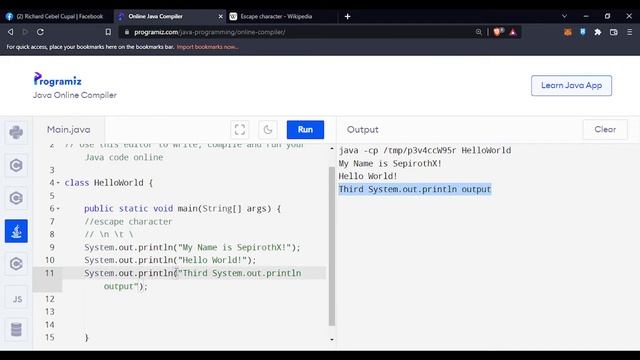Open Brave Rewards triangle icon
The image size is (640, 360).
click(513, 32)
